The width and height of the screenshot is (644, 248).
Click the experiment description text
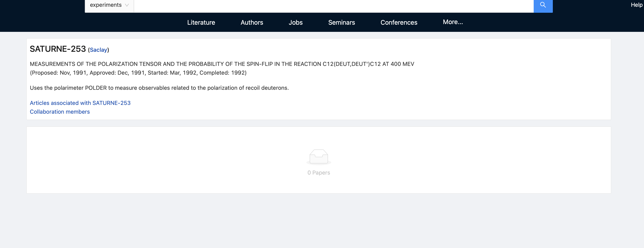tap(159, 88)
